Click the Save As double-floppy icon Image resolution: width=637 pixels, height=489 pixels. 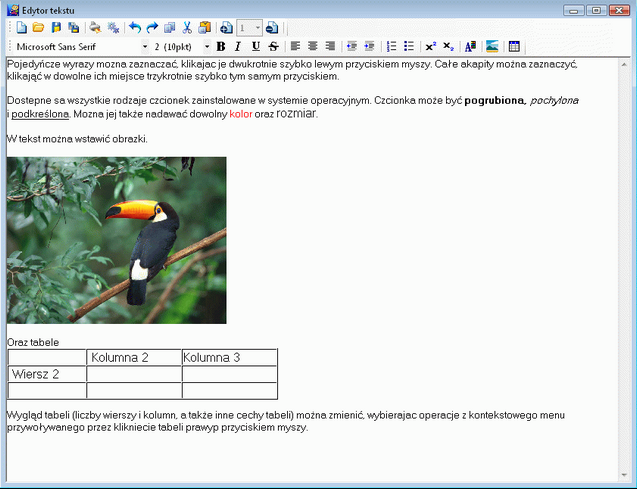74,28
